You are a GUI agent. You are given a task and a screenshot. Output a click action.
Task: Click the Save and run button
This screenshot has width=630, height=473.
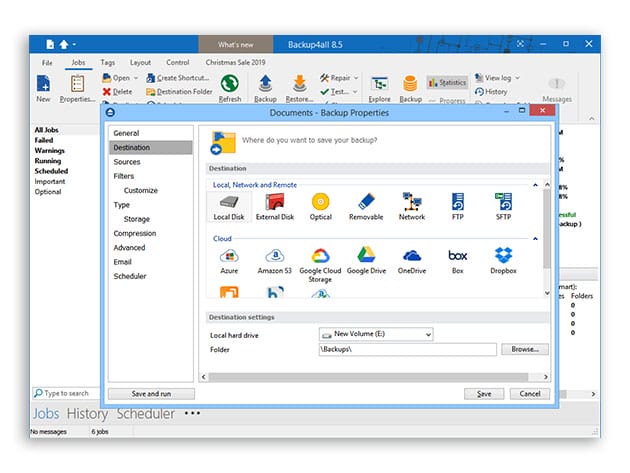tap(150, 394)
